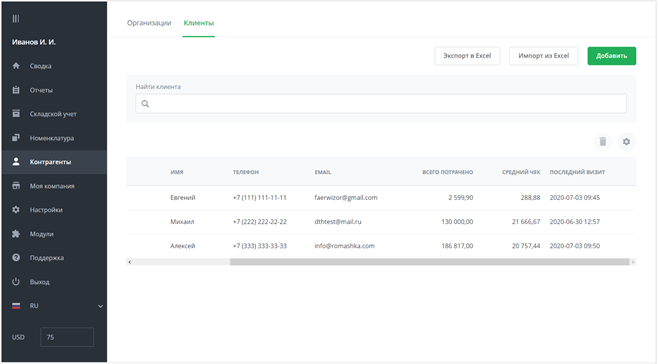Click the puzzle icon beside Модули
This screenshot has width=658, height=364.
[x=16, y=234]
